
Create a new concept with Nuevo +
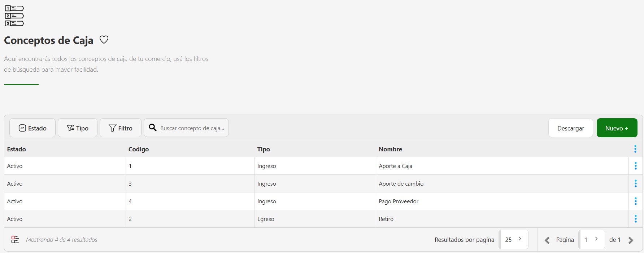[617, 128]
